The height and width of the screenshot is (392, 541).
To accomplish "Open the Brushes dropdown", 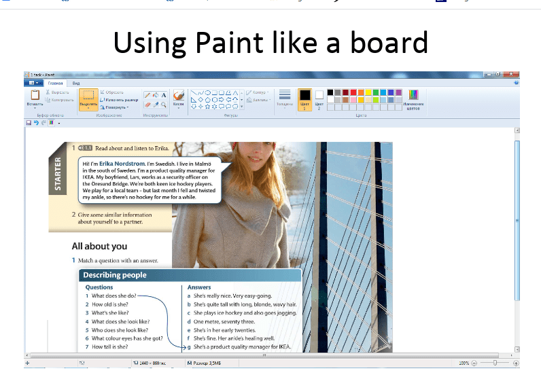I will coord(179,98).
